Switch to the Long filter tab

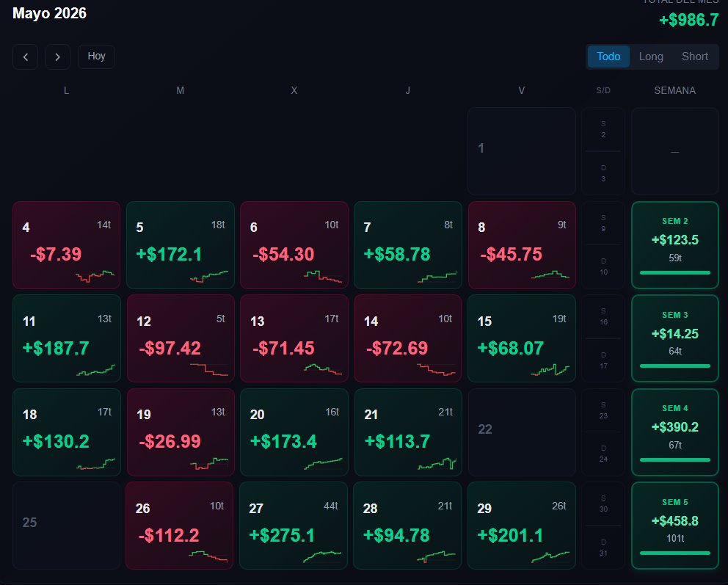pyautogui.click(x=651, y=57)
